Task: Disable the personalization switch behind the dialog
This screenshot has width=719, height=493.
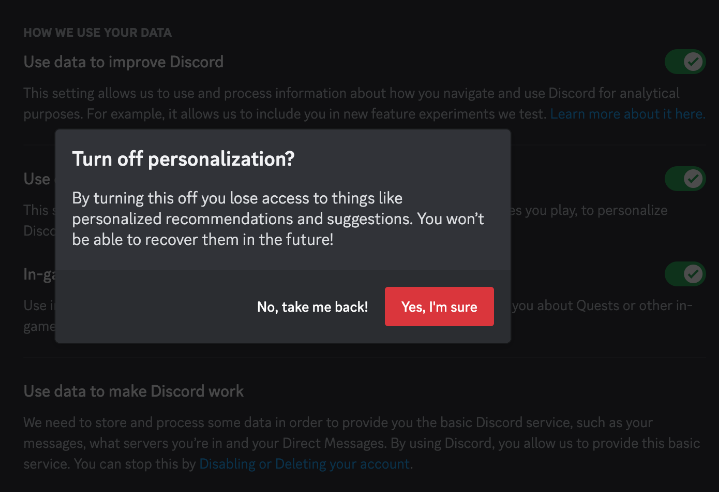Action: pos(685,178)
